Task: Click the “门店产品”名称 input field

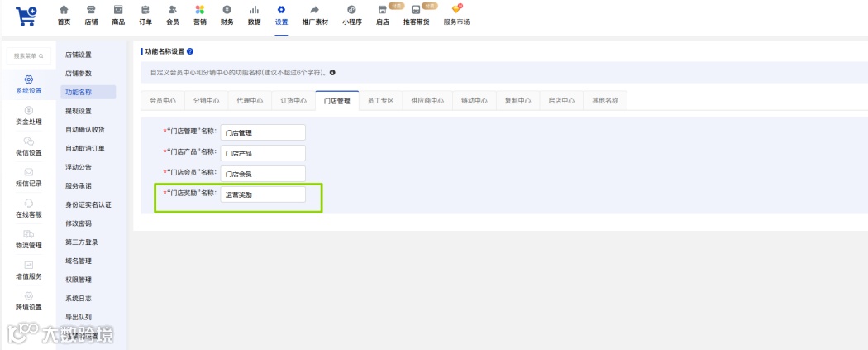Action: (x=263, y=153)
